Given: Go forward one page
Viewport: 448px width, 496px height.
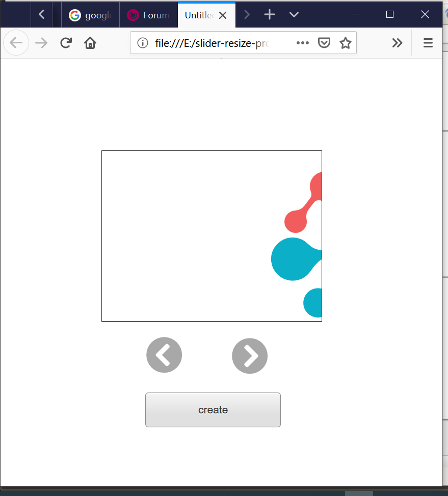Looking at the screenshot, I should coord(41,43).
